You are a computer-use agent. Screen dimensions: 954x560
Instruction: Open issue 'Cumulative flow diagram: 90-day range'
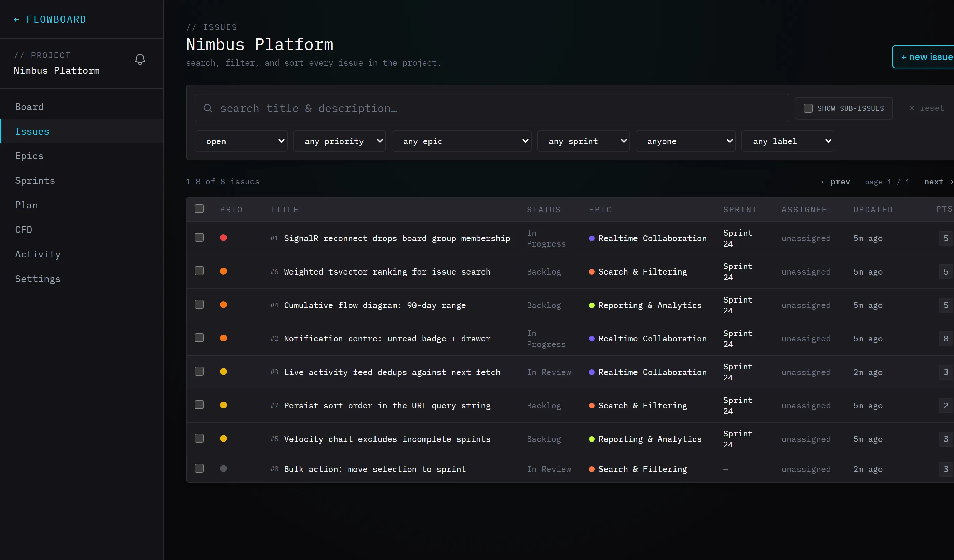[x=375, y=305]
